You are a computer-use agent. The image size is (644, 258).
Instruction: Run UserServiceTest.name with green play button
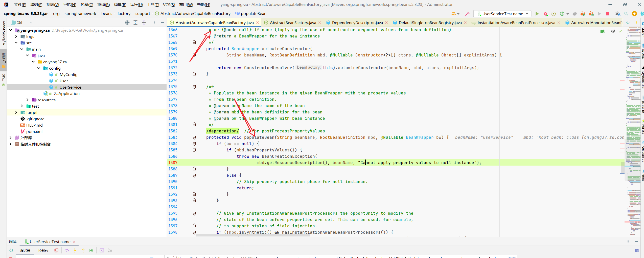pyautogui.click(x=537, y=14)
